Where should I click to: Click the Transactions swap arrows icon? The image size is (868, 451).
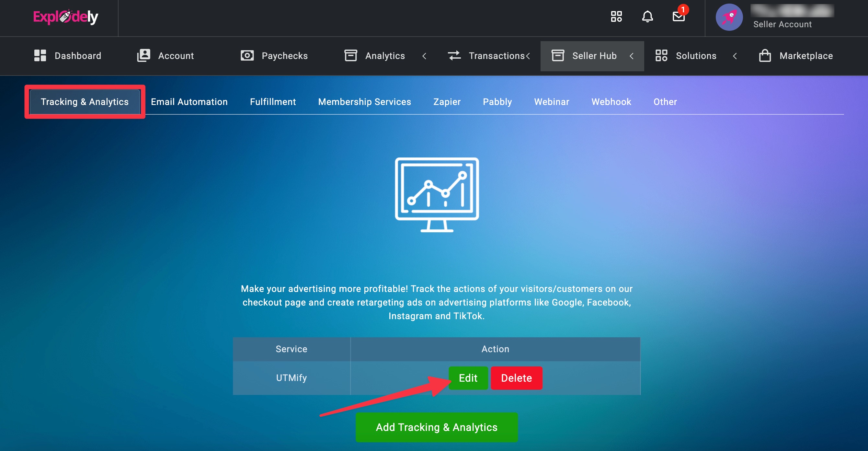pyautogui.click(x=454, y=56)
